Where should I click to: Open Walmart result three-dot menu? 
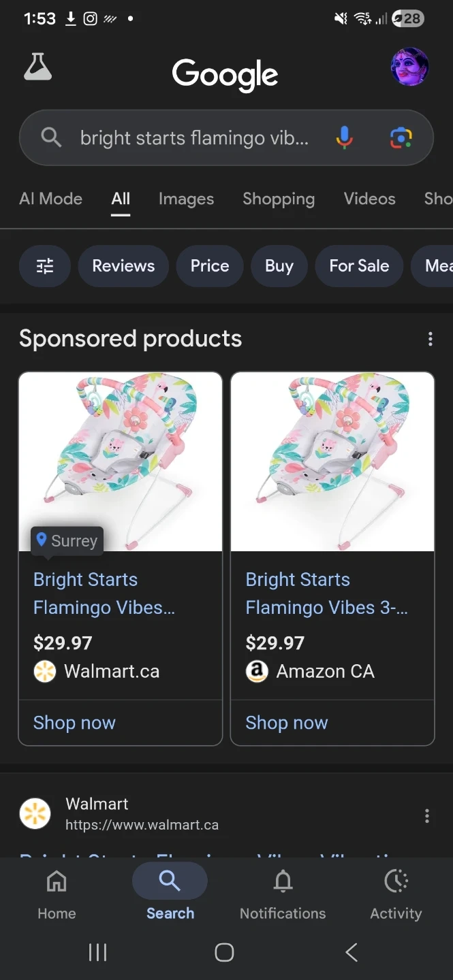(x=427, y=816)
